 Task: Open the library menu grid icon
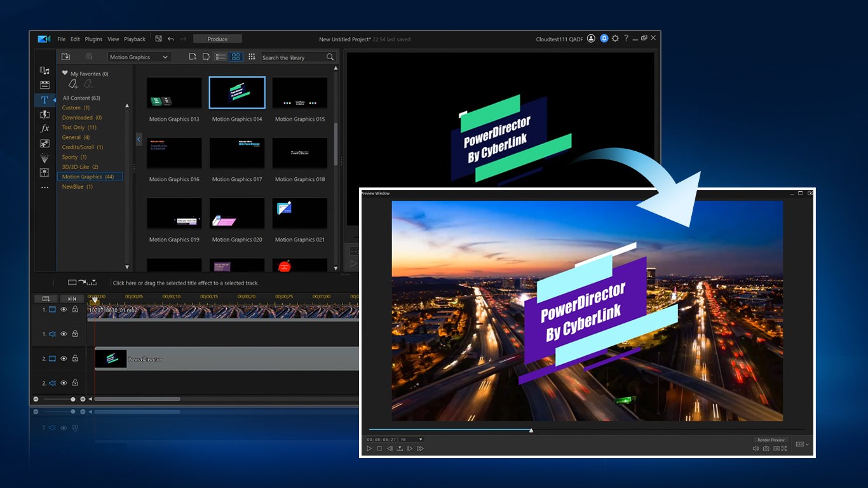(252, 57)
